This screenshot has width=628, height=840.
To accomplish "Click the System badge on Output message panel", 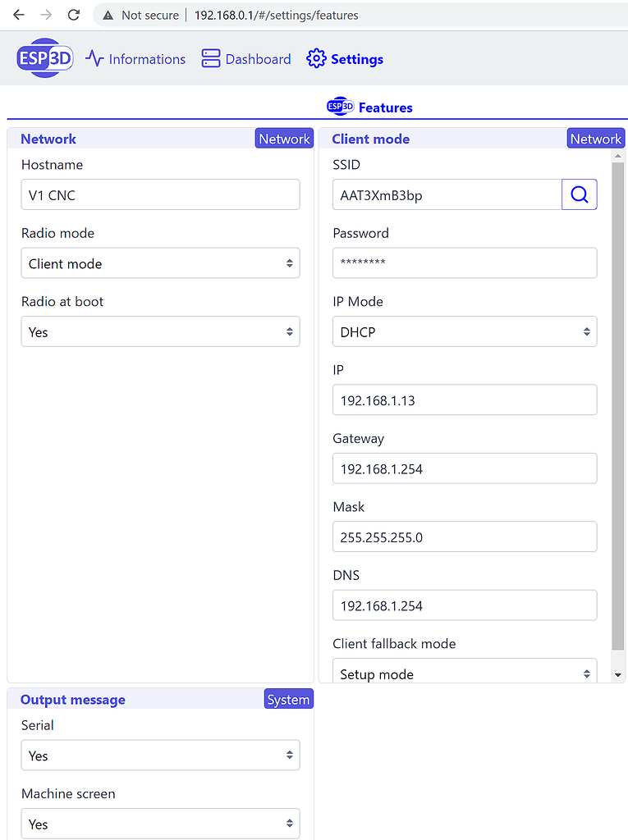I will [288, 699].
